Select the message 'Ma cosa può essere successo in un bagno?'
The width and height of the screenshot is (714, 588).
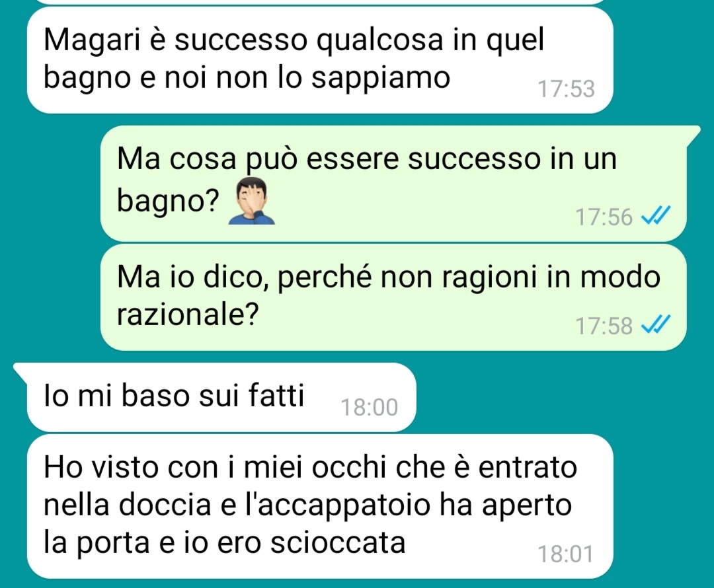393,183
